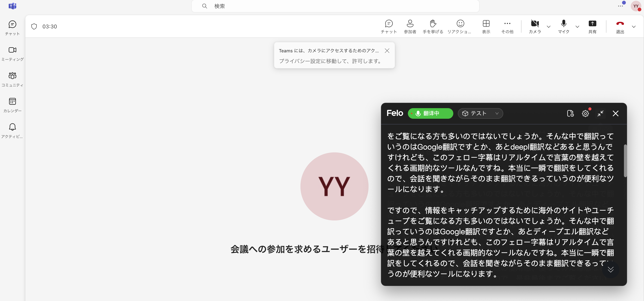Open カレンダー from the sidebar
The image size is (644, 301).
tap(12, 105)
